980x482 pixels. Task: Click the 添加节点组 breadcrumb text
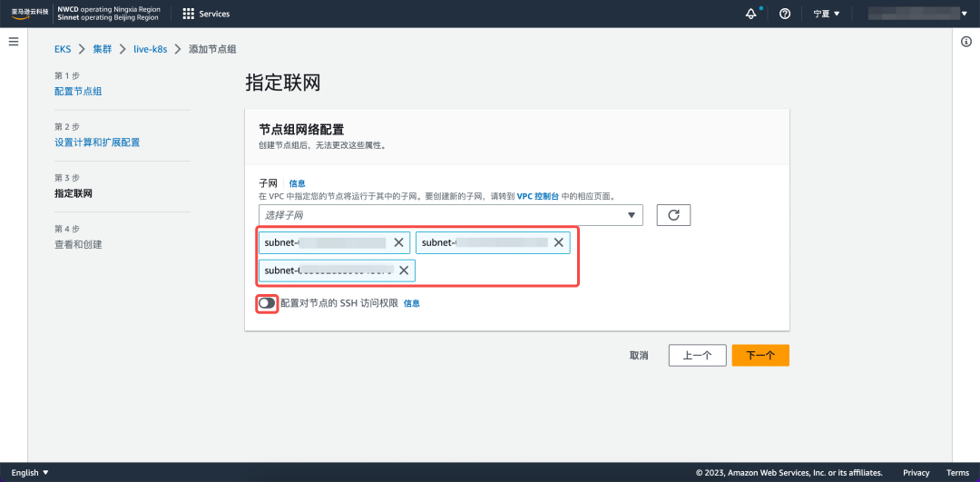212,49
